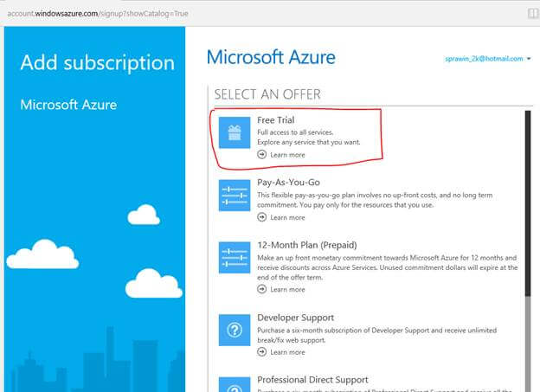Open Learn more under Free Trial
540x392 pixels.
[x=287, y=155]
